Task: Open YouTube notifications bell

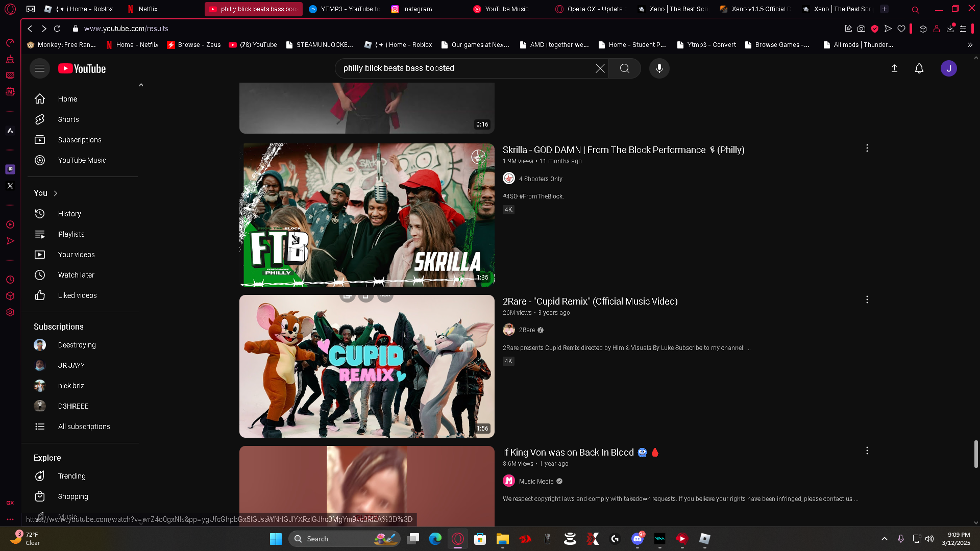Action: (x=919, y=68)
